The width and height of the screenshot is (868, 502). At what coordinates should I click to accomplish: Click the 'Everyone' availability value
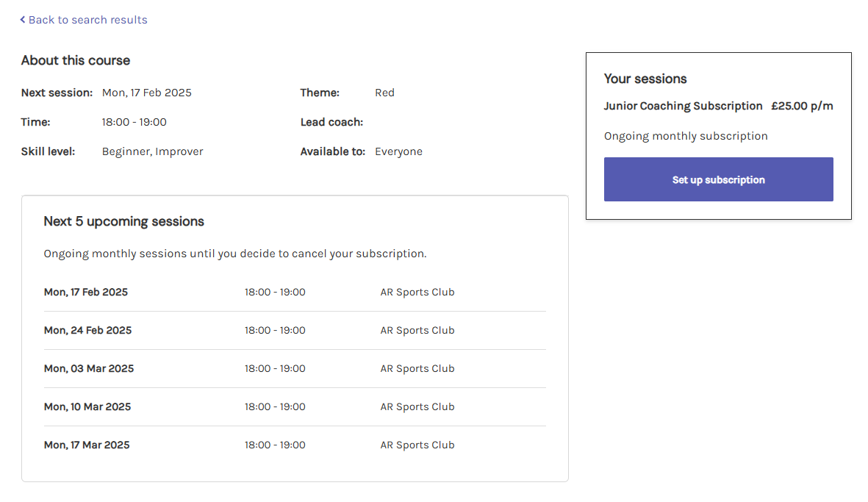(398, 151)
